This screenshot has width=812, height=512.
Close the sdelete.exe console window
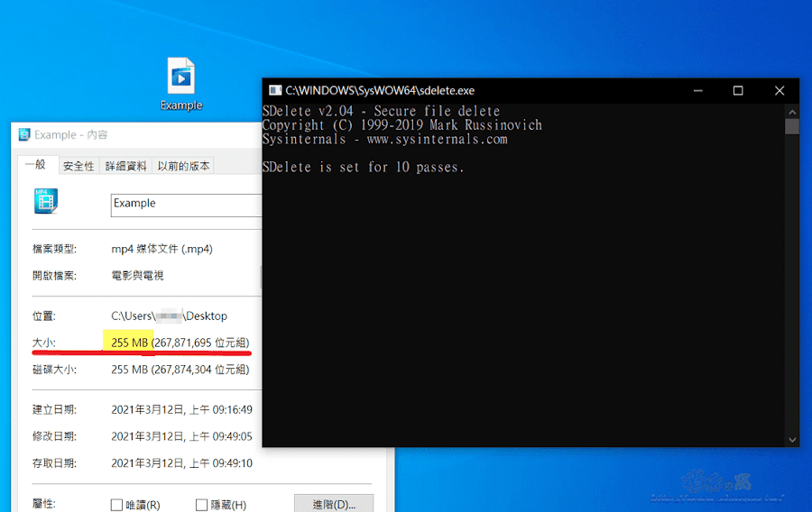tap(780, 91)
